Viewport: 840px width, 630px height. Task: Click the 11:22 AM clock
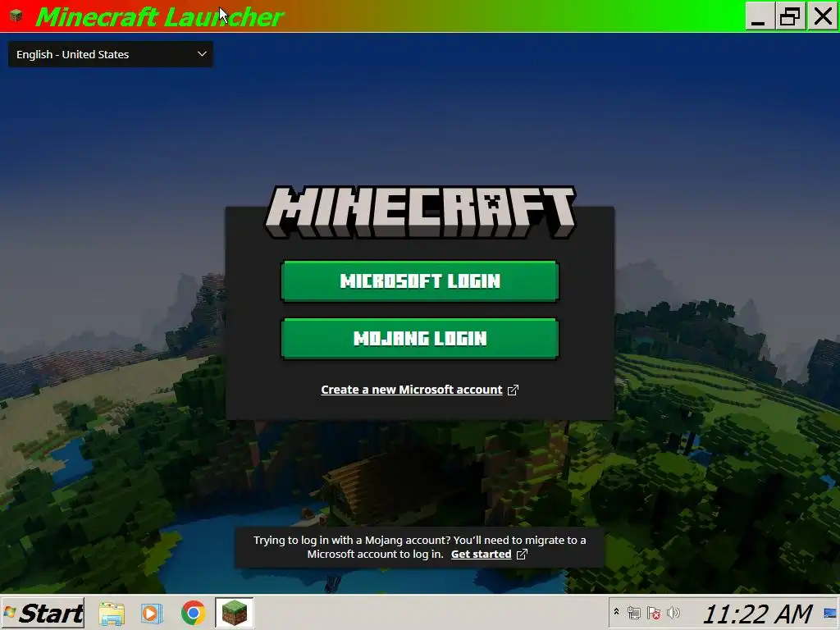(757, 614)
